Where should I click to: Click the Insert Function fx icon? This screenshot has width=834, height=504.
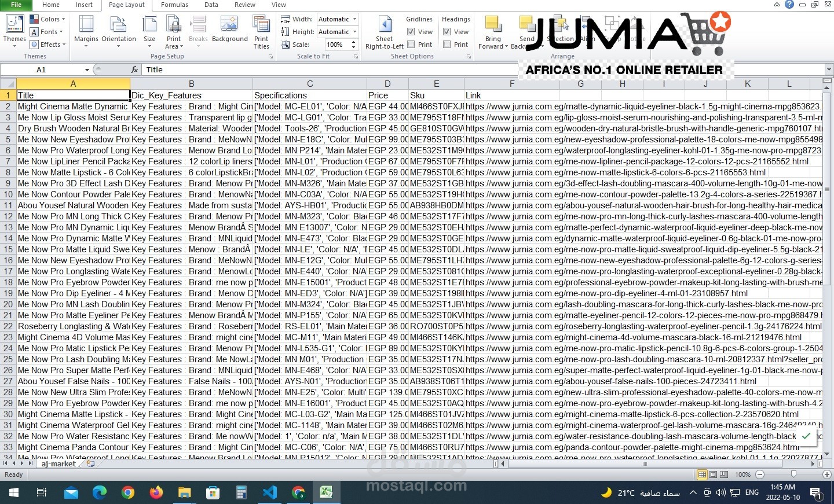coord(134,69)
